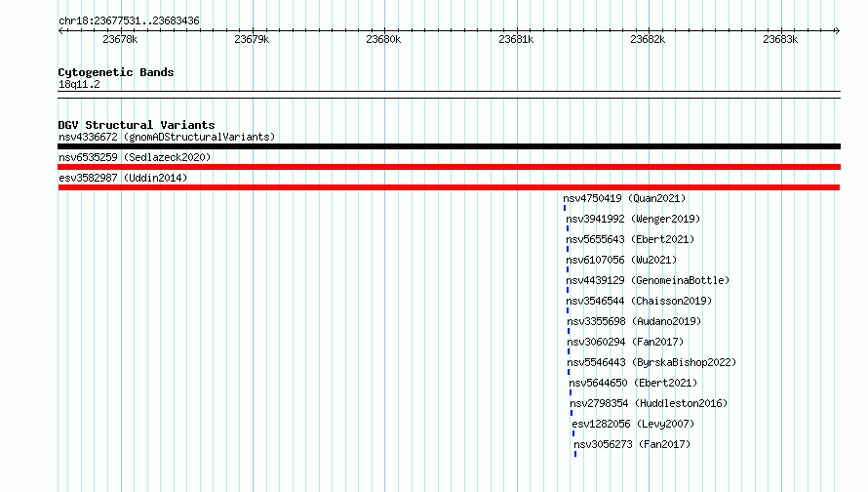868x492 pixels.
Task: Click blue marker under nsv4750419 label
Action: point(565,208)
